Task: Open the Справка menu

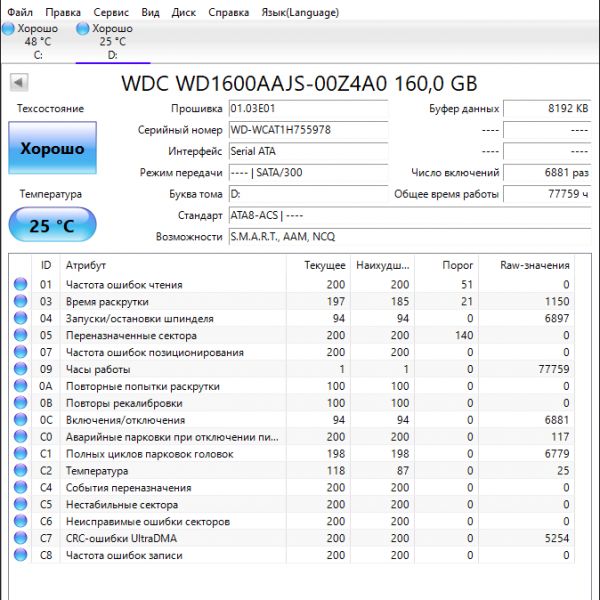Action: click(x=228, y=13)
